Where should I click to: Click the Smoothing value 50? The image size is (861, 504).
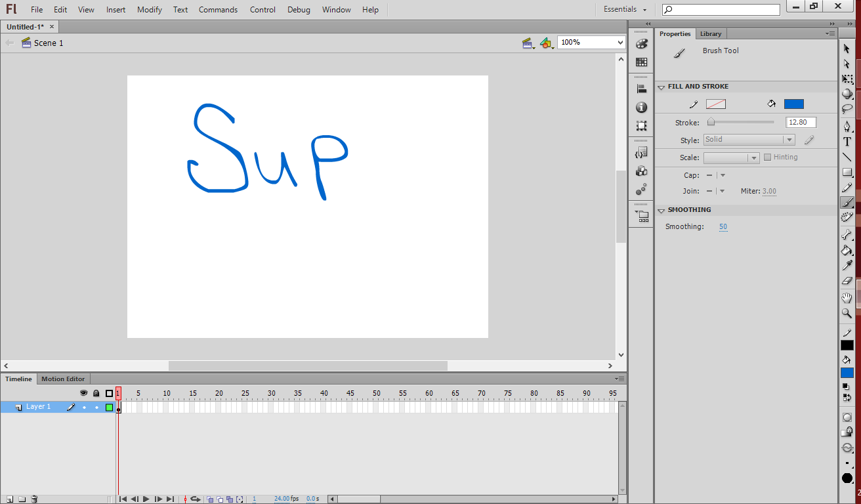coord(723,226)
